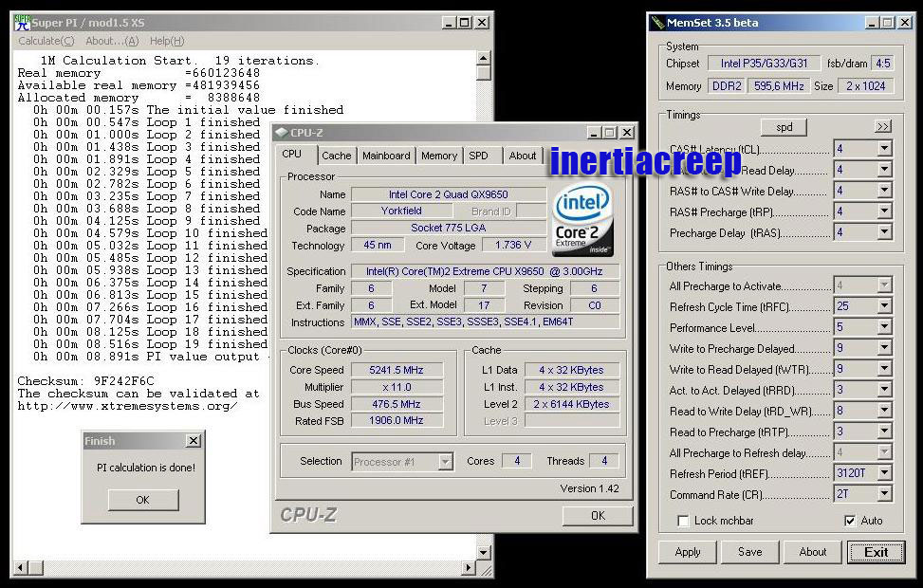The width and height of the screenshot is (923, 588).
Task: Open the Processor #1 selection dropdown
Action: coord(446,462)
